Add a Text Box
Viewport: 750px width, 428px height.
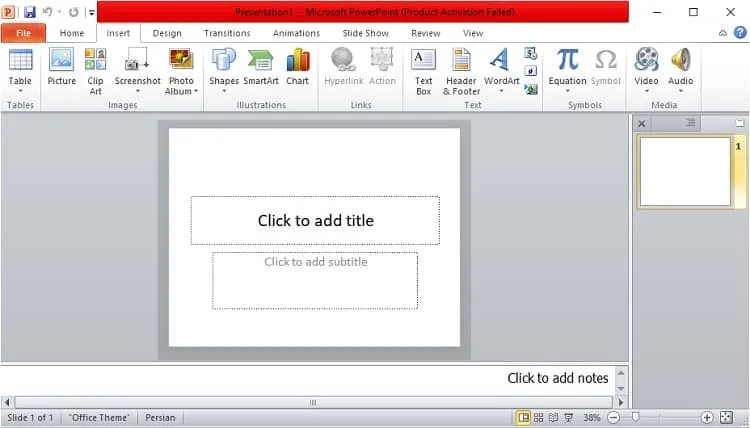click(423, 72)
